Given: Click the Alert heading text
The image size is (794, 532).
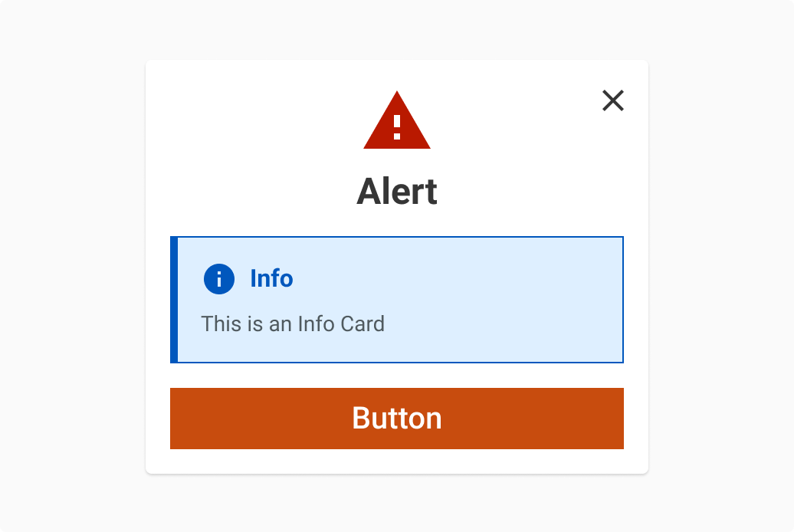Looking at the screenshot, I should pos(397,192).
